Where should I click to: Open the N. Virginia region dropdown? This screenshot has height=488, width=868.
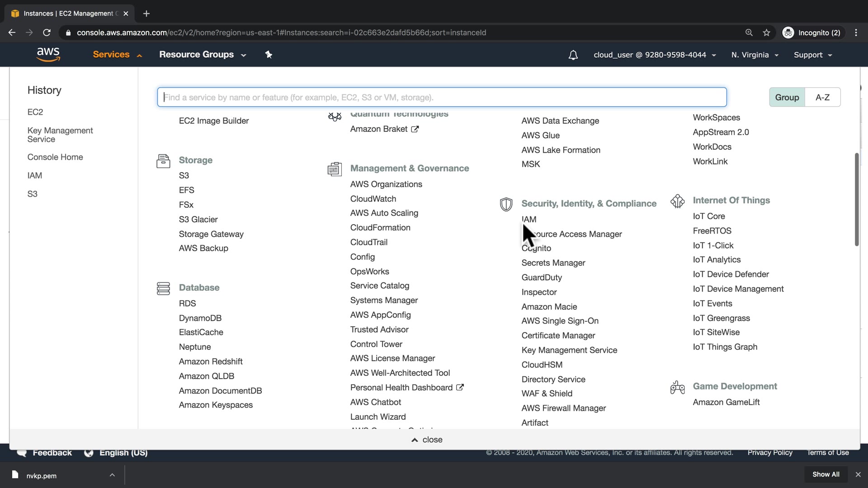755,55
